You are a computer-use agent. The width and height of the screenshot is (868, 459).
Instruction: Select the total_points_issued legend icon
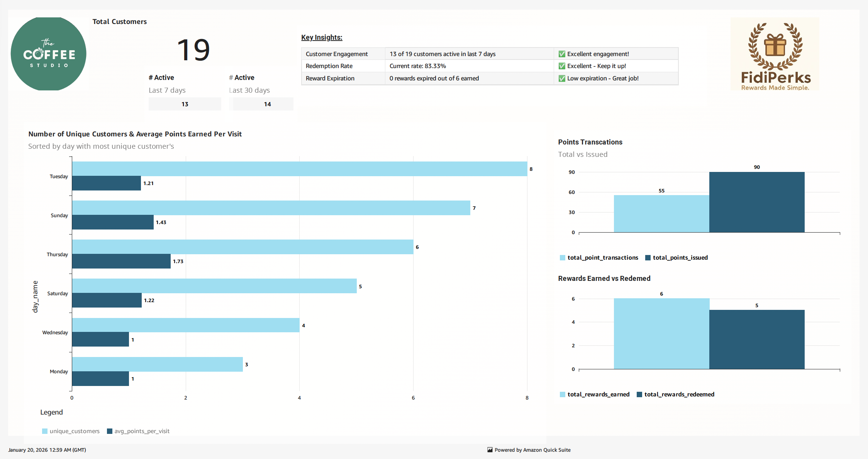click(x=649, y=257)
